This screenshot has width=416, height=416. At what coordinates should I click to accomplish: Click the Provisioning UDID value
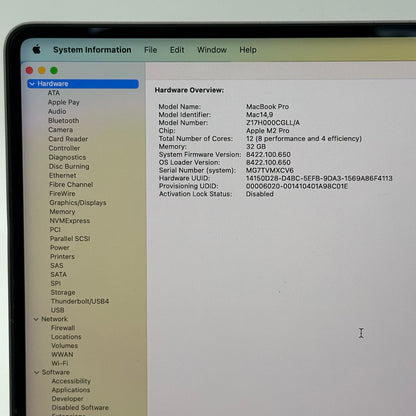(297, 186)
